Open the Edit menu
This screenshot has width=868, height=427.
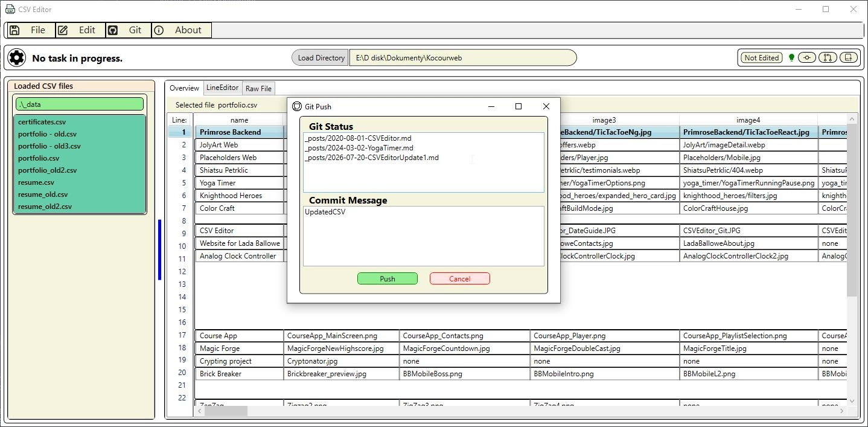(x=80, y=30)
